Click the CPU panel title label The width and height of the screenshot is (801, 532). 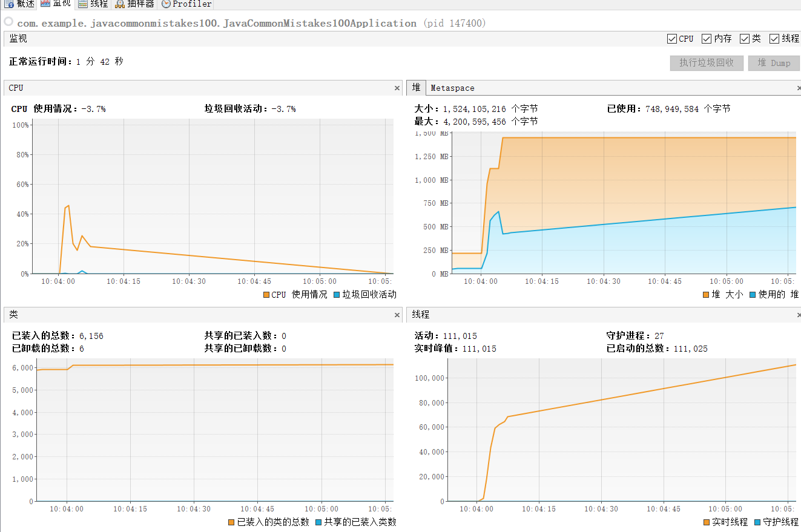[x=16, y=88]
